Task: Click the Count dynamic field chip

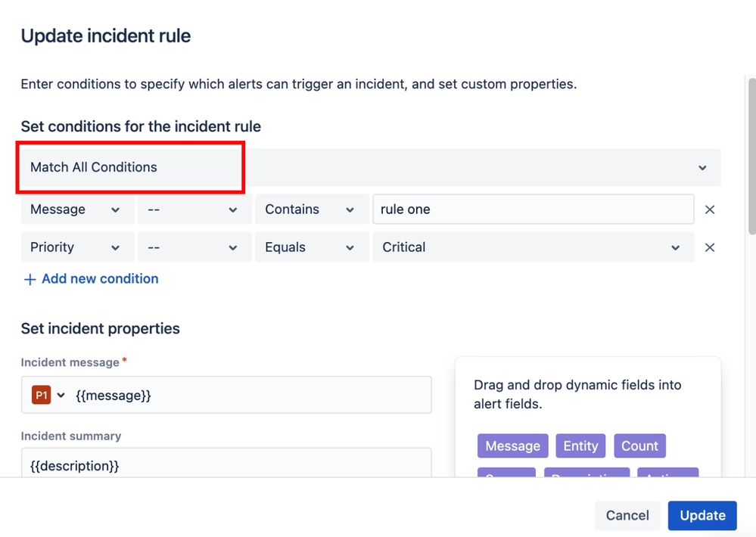Action: pos(639,445)
